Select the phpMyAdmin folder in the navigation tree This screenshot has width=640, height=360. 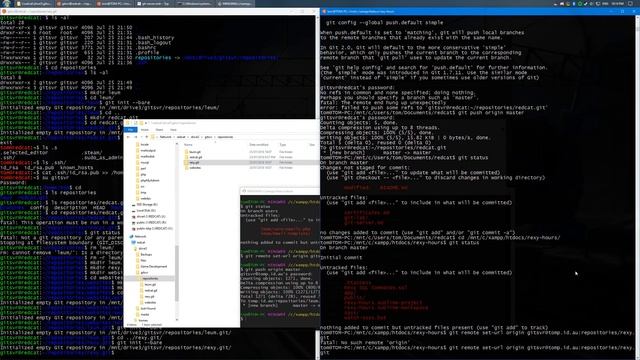149,180
